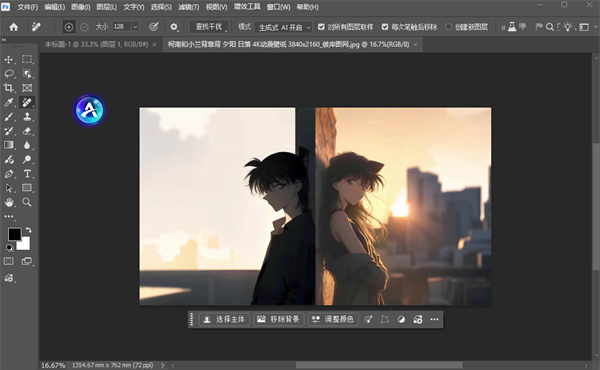Enable 创建新图层 checkbox
Screen dimensions: 600x370
click(x=448, y=27)
